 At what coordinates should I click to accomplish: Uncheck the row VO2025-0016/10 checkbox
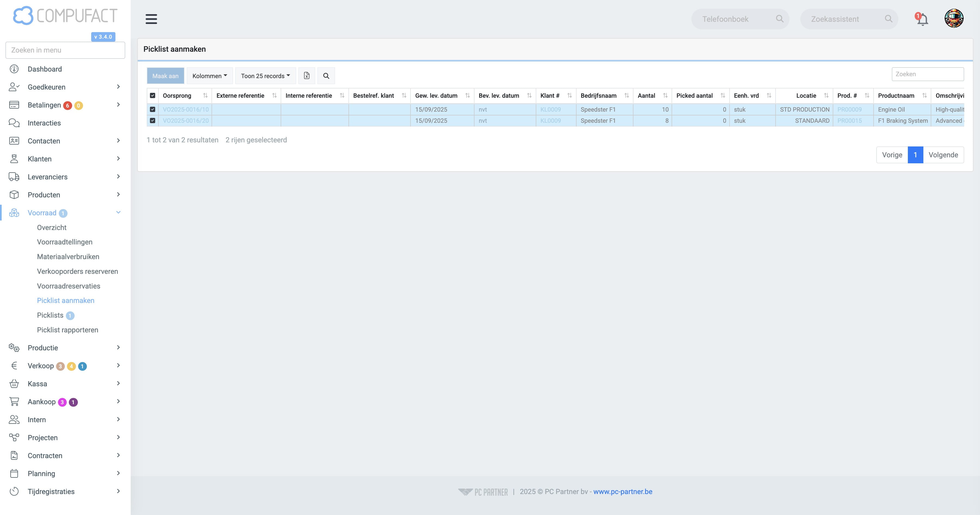tap(152, 109)
